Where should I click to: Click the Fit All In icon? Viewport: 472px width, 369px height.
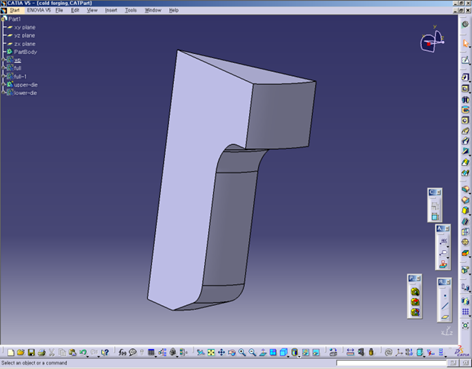point(211,352)
